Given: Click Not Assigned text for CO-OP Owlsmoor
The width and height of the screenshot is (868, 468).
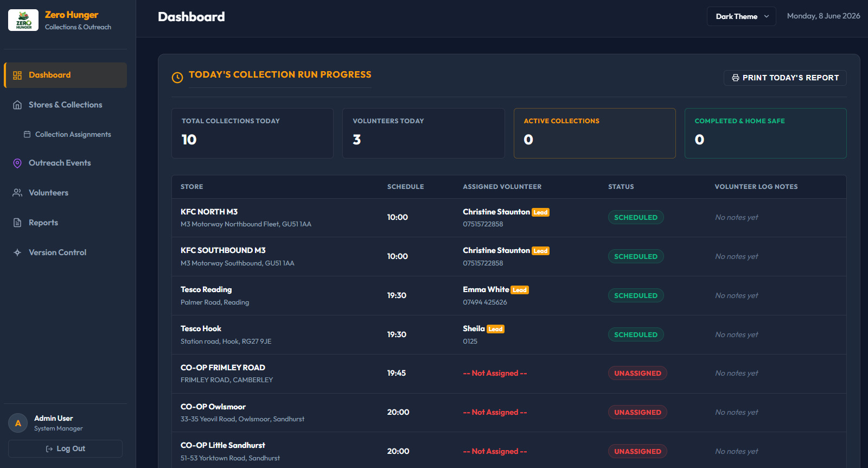Looking at the screenshot, I should 495,412.
